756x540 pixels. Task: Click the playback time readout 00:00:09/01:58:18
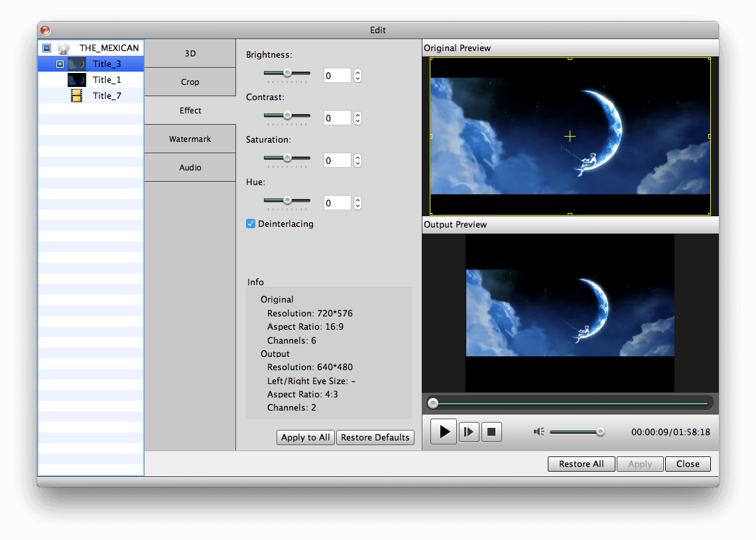click(670, 432)
